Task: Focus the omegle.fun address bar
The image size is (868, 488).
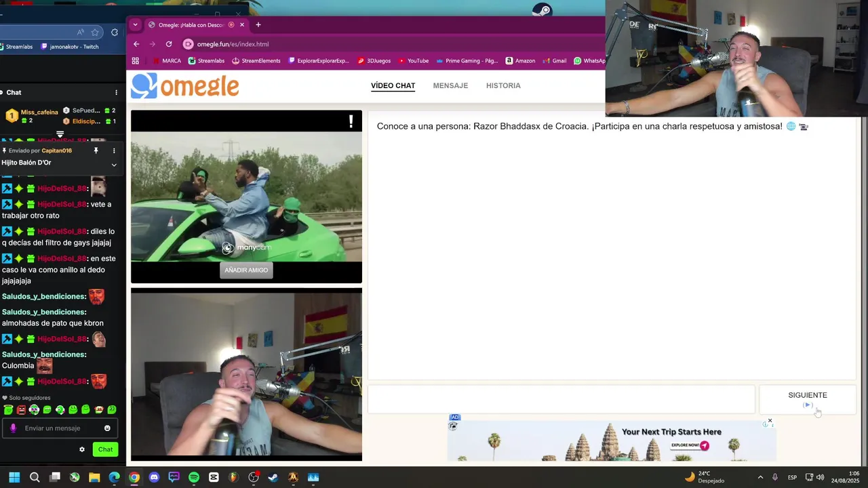Action: click(x=393, y=44)
